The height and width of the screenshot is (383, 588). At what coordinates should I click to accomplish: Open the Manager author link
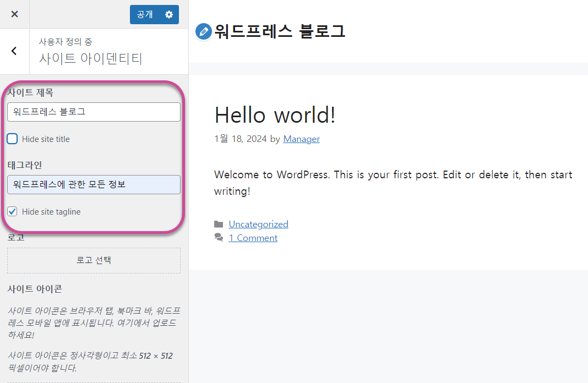(302, 139)
